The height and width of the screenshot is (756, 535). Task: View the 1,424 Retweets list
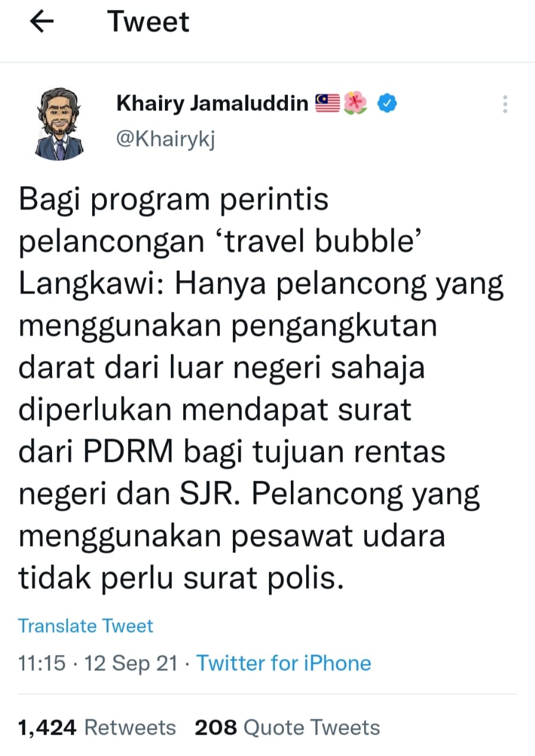97,728
